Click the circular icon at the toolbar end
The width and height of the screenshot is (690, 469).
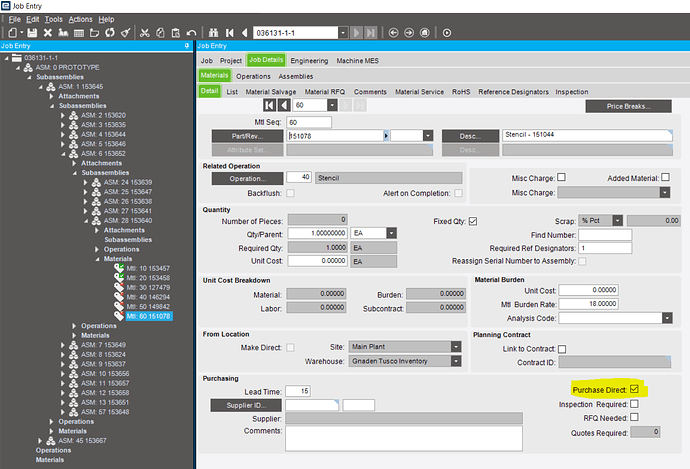pos(447,33)
